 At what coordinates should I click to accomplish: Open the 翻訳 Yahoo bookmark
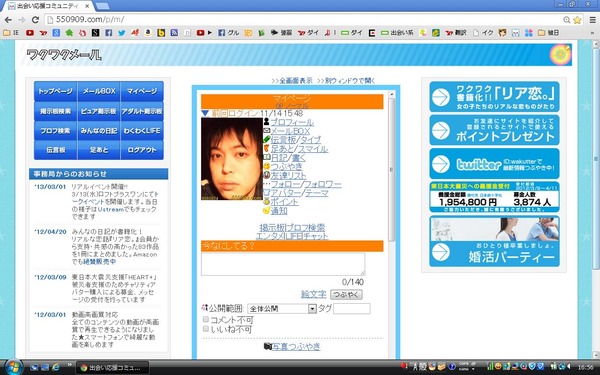pos(456,33)
